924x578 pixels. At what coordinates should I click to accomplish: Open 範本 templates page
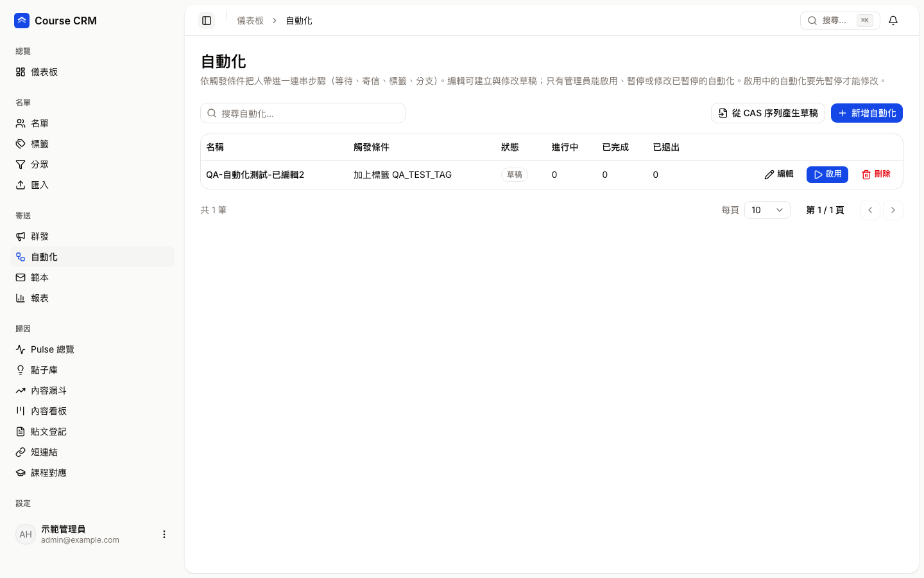click(92, 277)
